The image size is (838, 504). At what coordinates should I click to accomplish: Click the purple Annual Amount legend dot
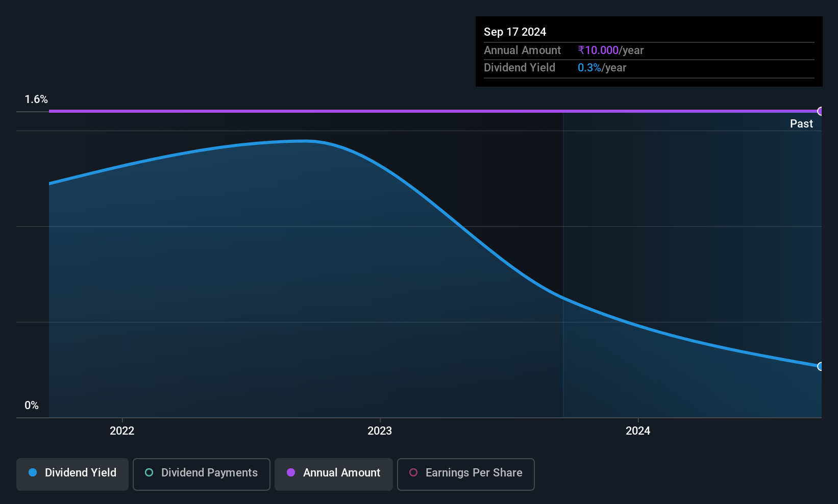coord(291,472)
